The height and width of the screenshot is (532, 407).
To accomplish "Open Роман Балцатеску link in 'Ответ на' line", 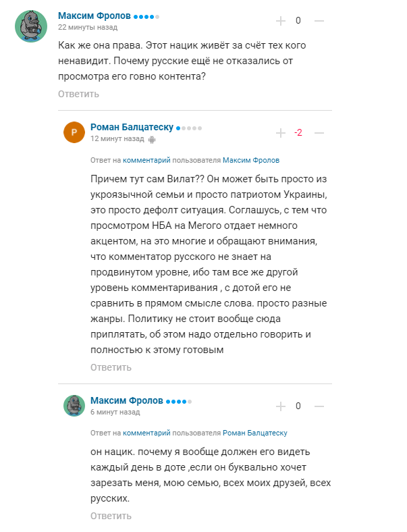I will pos(255,433).
